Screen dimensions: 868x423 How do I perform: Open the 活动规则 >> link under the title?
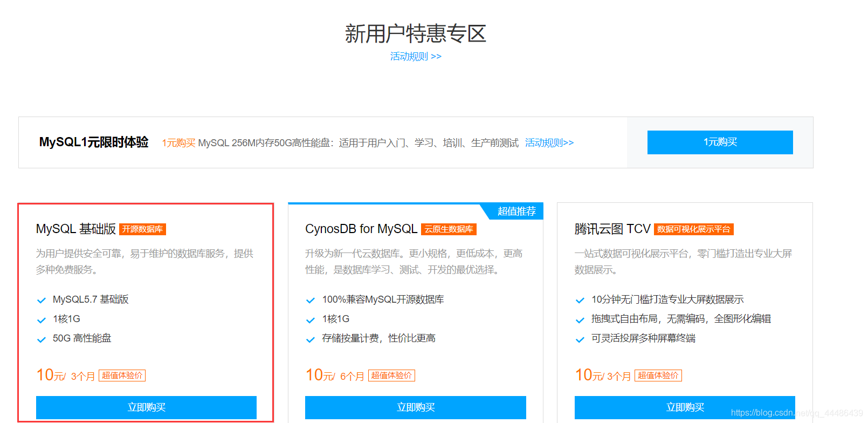point(416,56)
